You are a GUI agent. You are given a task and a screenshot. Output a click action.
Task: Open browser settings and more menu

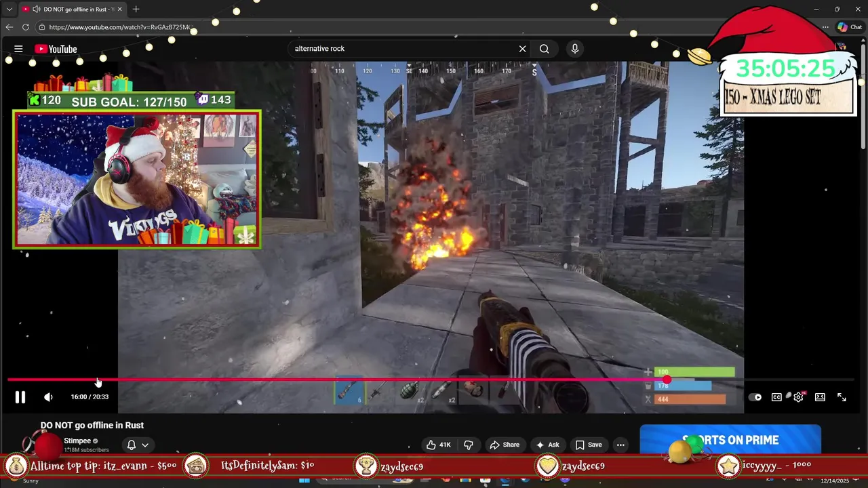click(825, 27)
